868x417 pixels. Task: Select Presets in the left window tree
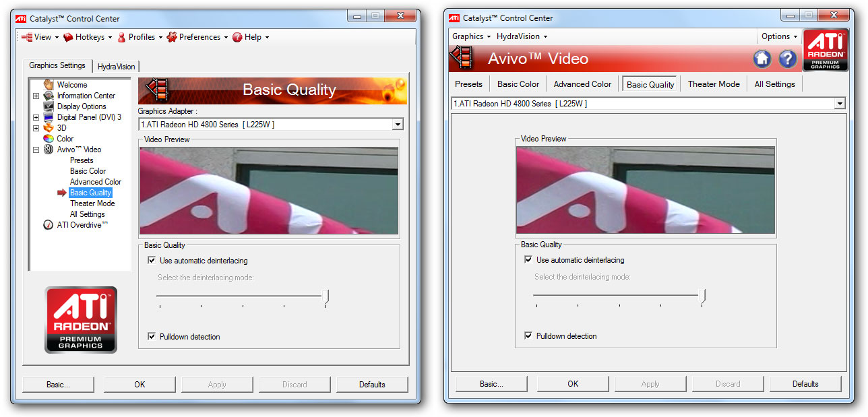(x=82, y=160)
